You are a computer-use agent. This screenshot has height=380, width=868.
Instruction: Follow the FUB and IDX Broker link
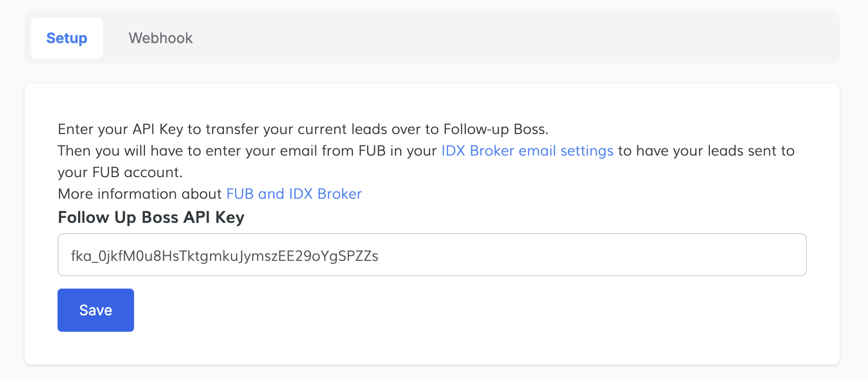coord(294,194)
